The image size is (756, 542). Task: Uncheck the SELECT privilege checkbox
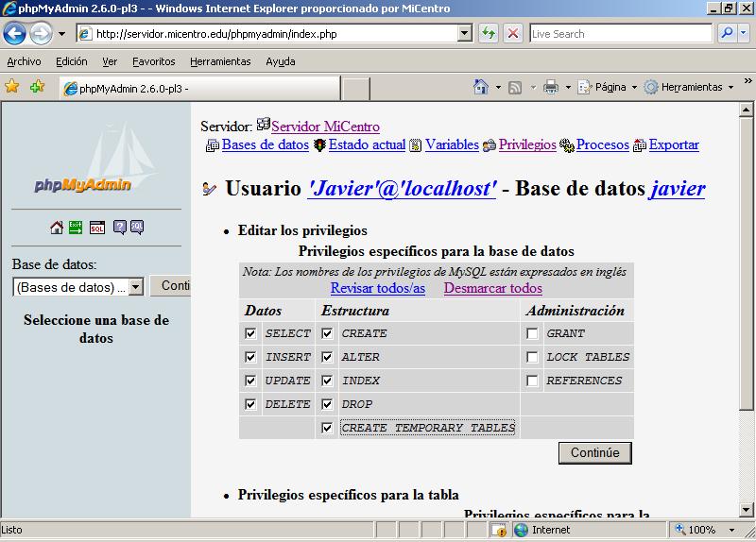pyautogui.click(x=250, y=333)
